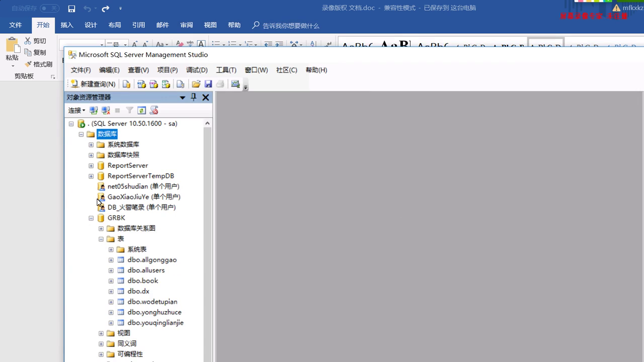Viewport: 644px width, 362px height.
Task: Open the SSMS Community (C) menu
Action: coord(287,70)
